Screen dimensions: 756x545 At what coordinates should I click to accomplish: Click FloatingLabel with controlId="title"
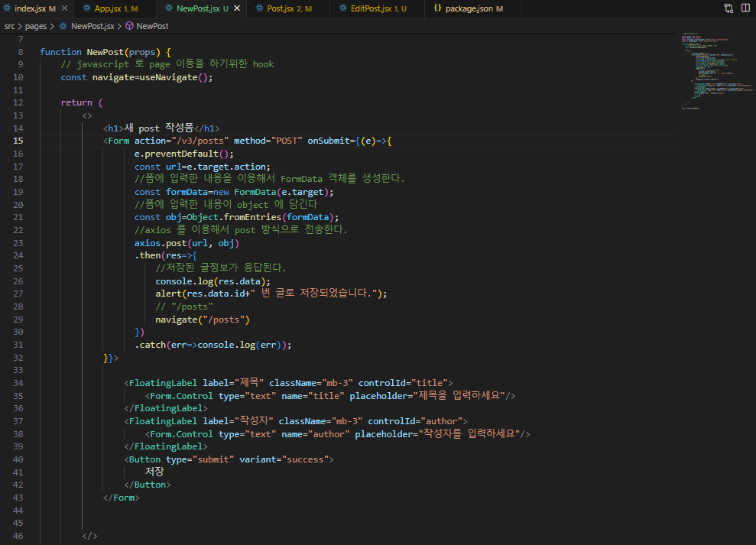pos(288,383)
